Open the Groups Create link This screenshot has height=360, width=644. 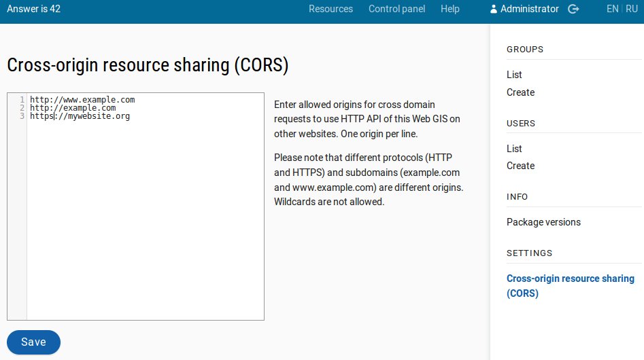pos(520,92)
